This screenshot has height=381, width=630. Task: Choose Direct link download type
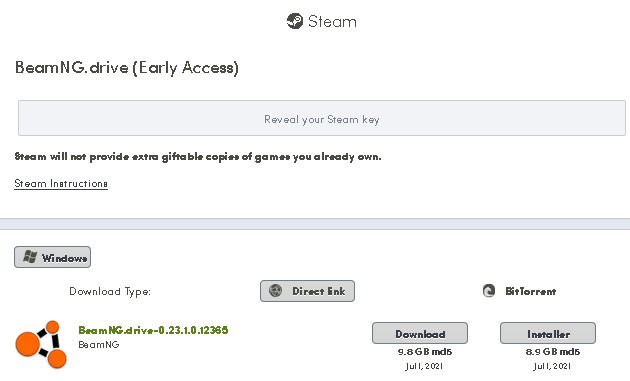point(307,291)
